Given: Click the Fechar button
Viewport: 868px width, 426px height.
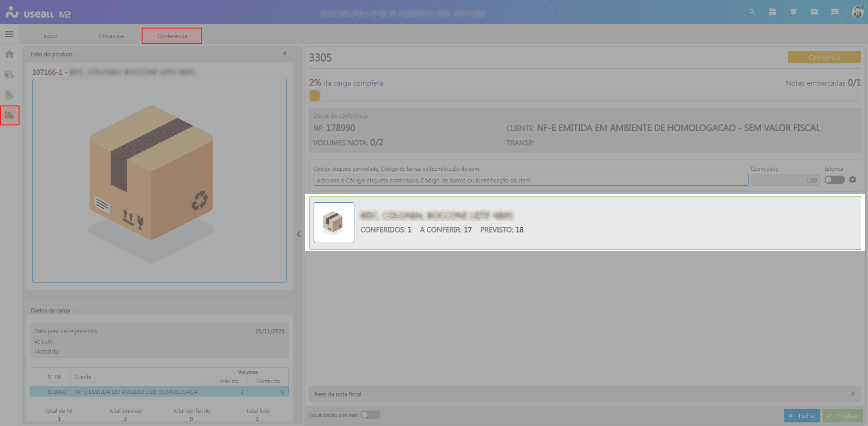Looking at the screenshot, I should click(x=801, y=416).
